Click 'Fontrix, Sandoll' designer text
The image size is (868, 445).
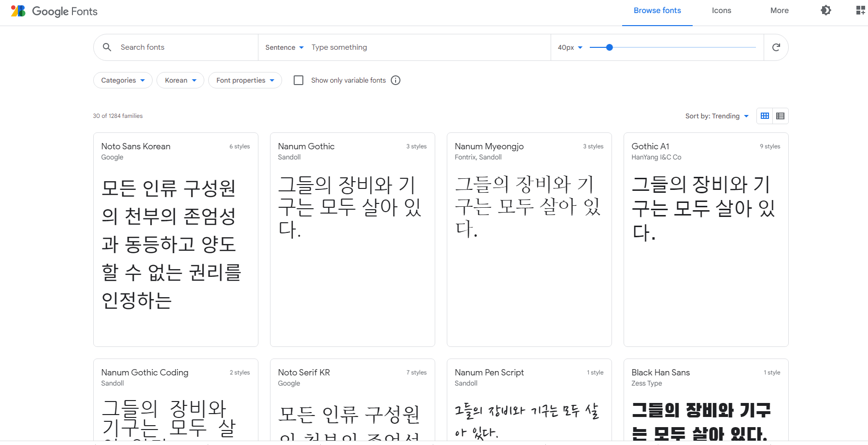478,157
